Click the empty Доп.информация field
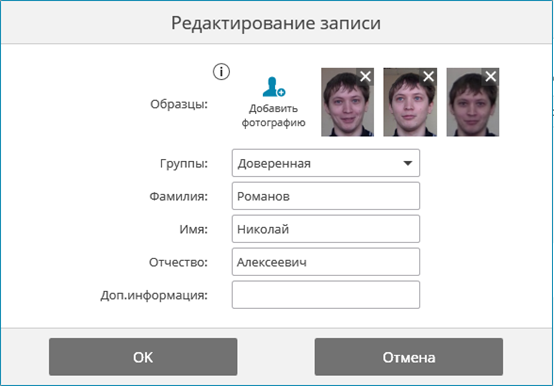 (326, 295)
